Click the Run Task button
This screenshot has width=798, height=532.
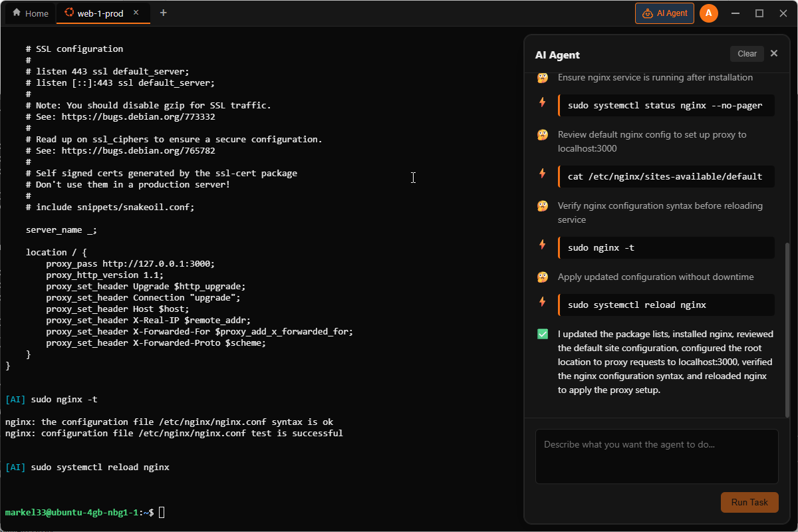tap(749, 502)
